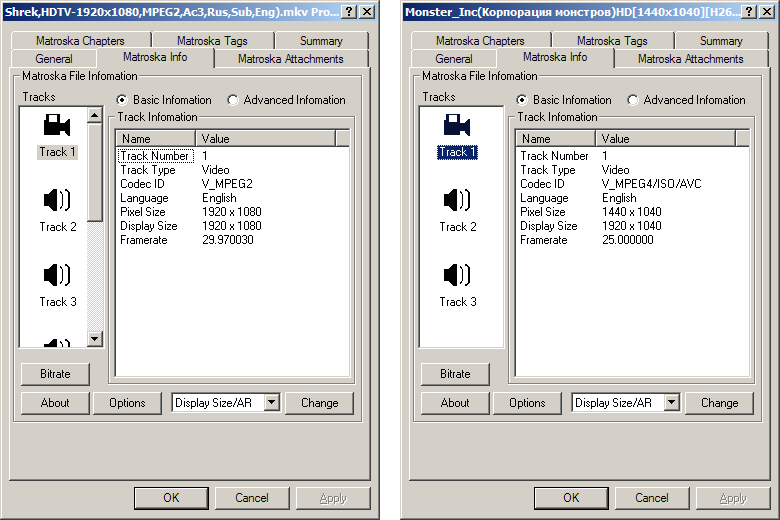Select Track Type row in Shrek window
The image size is (780, 520).
(x=232, y=170)
